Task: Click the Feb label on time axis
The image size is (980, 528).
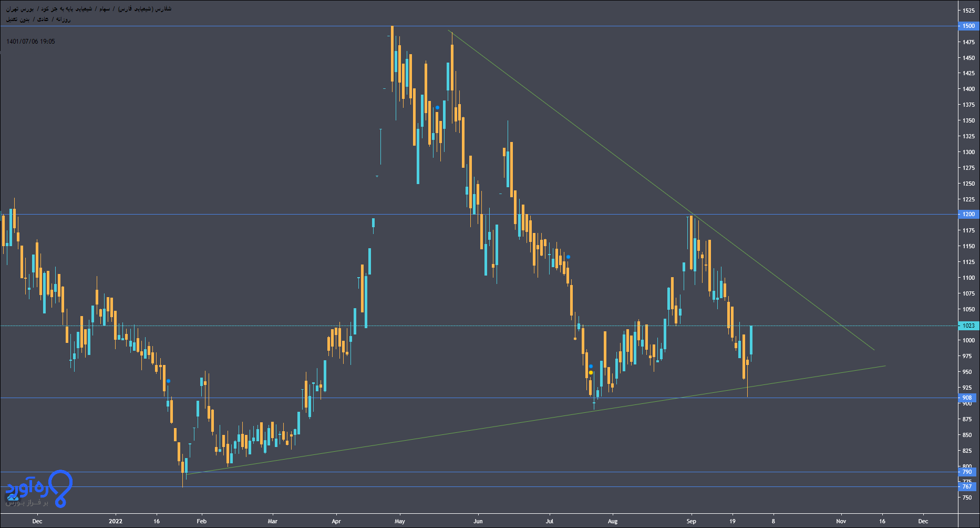Action: pos(202,521)
